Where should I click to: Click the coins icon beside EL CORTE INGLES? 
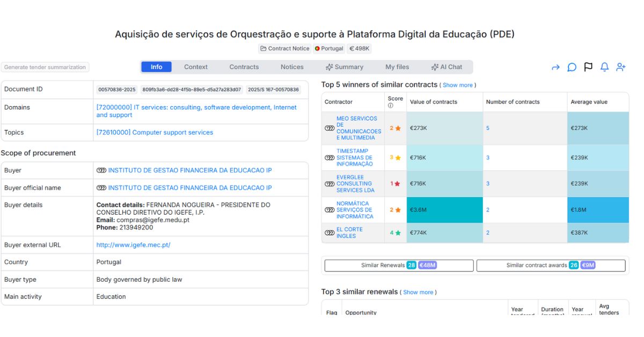coord(330,233)
